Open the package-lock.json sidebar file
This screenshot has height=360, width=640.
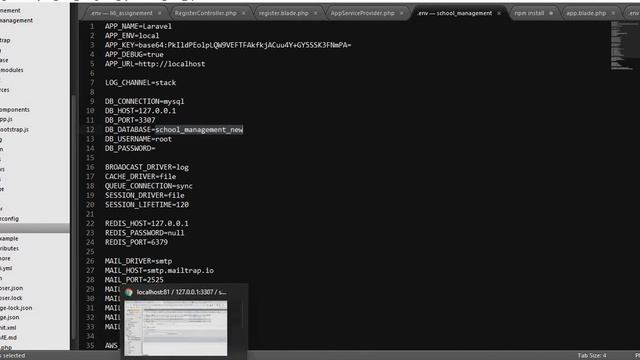coord(16,308)
